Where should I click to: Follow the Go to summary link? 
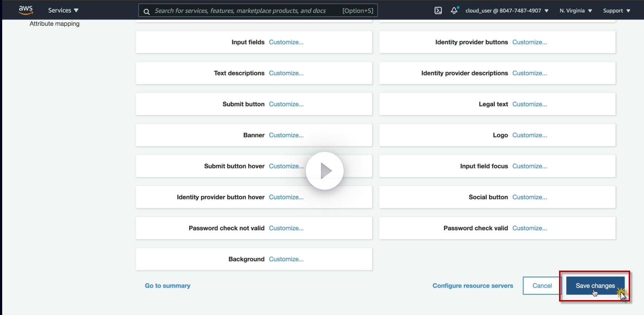(x=168, y=286)
